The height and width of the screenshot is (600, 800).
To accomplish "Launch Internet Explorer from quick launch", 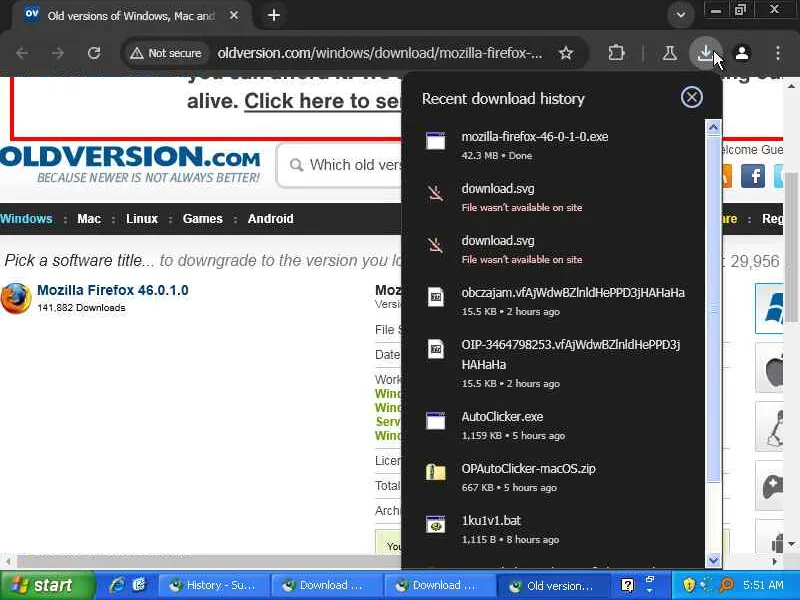I will pos(117,585).
